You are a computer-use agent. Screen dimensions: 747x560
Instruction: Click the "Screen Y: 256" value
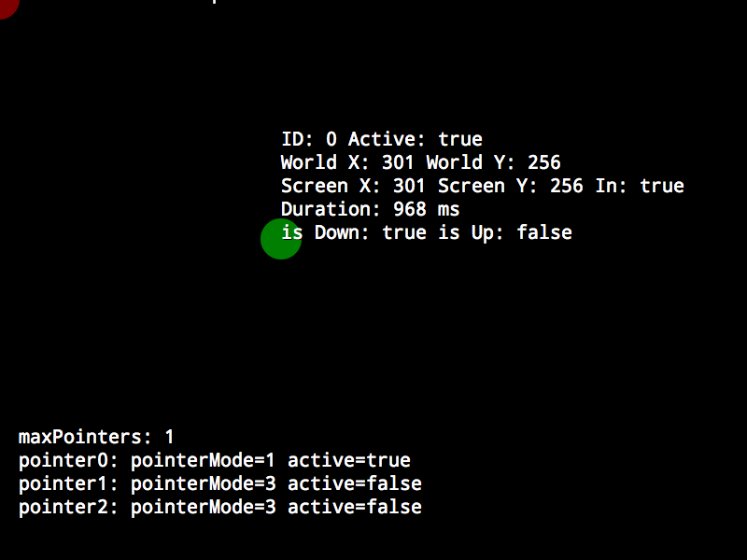pos(510,186)
